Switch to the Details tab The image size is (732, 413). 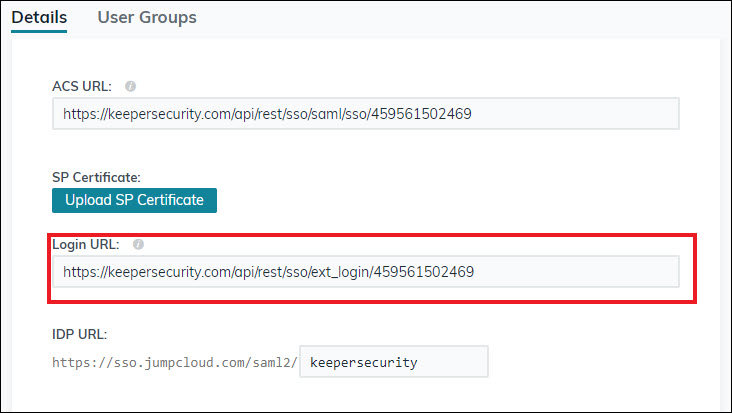click(x=39, y=17)
